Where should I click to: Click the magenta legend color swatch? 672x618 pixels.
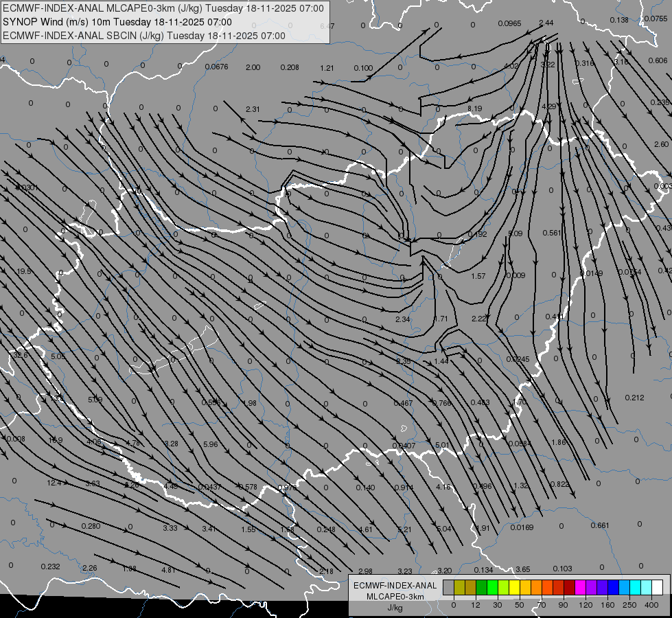pyautogui.click(x=580, y=587)
